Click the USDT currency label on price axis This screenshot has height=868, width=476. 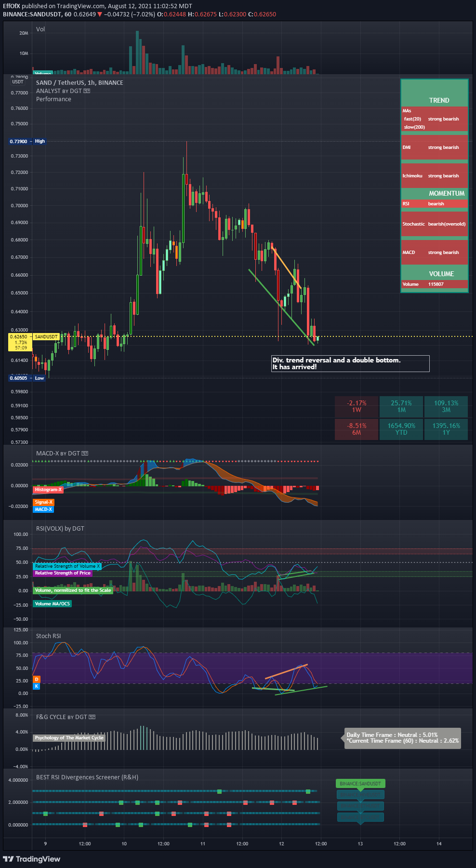coord(18,82)
